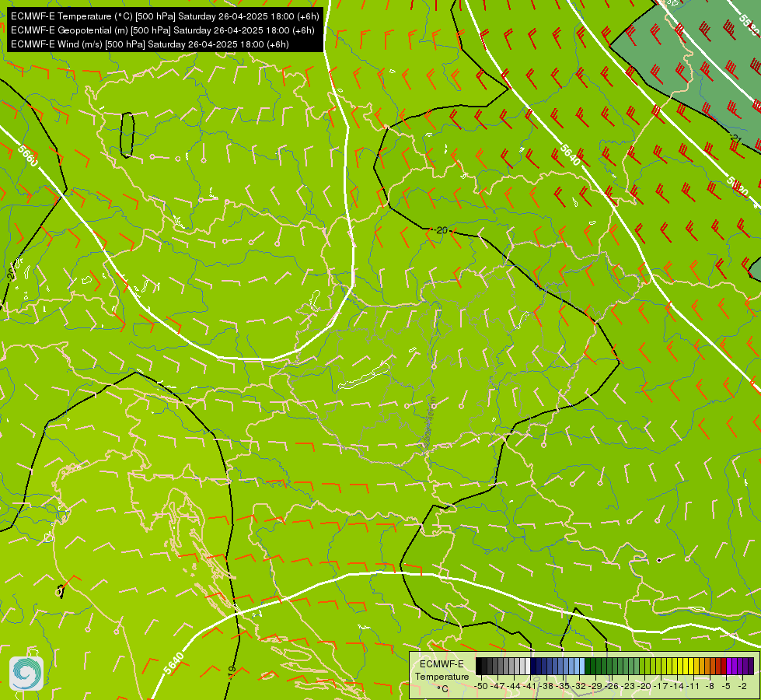This screenshot has width=761, height=700.
Task: Click the 5620 geopotential contour label
Action: click(737, 187)
